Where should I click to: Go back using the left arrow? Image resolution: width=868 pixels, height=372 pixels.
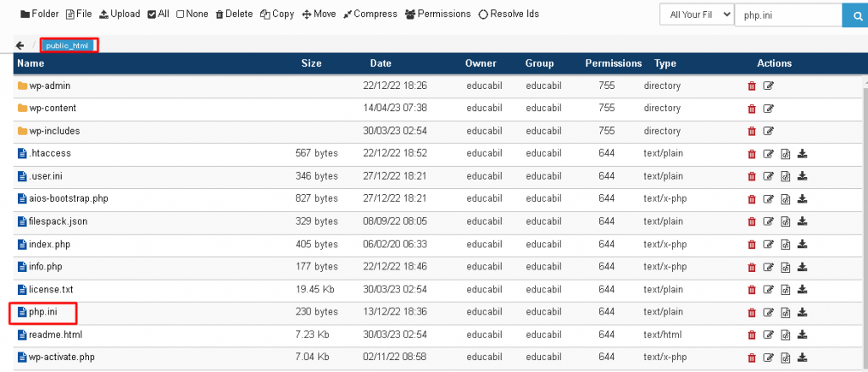point(19,45)
